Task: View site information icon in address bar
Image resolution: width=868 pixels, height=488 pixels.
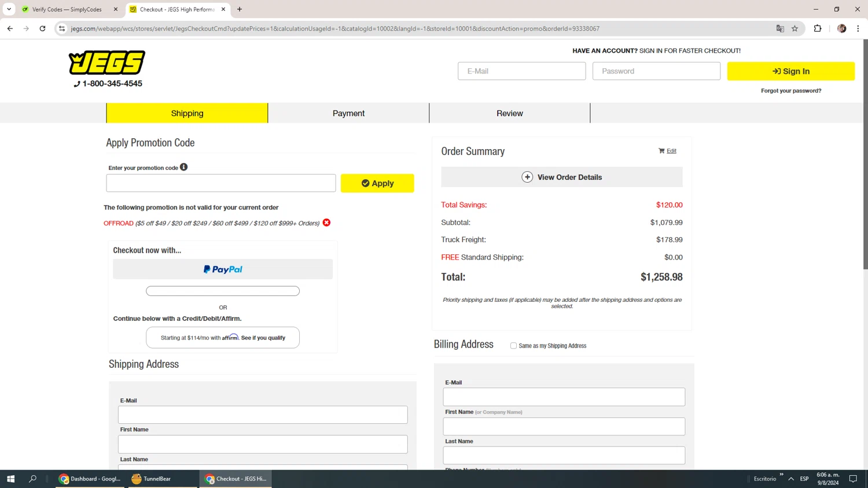Action: (x=62, y=28)
